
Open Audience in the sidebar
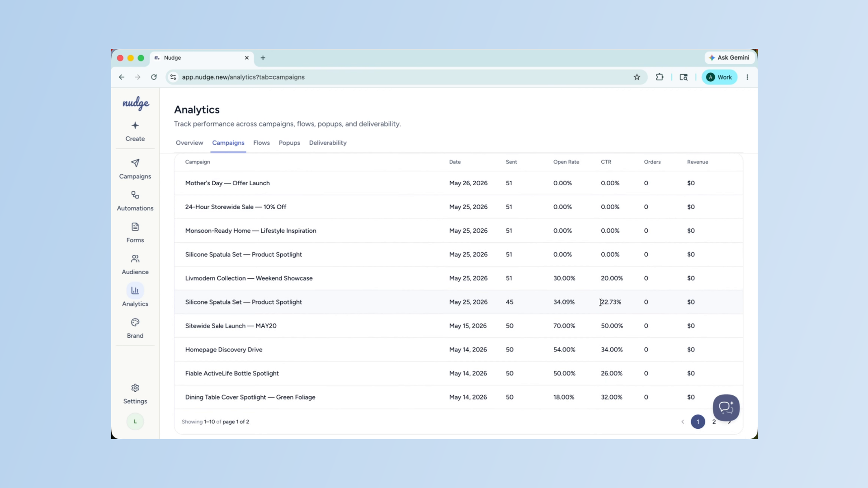click(135, 265)
